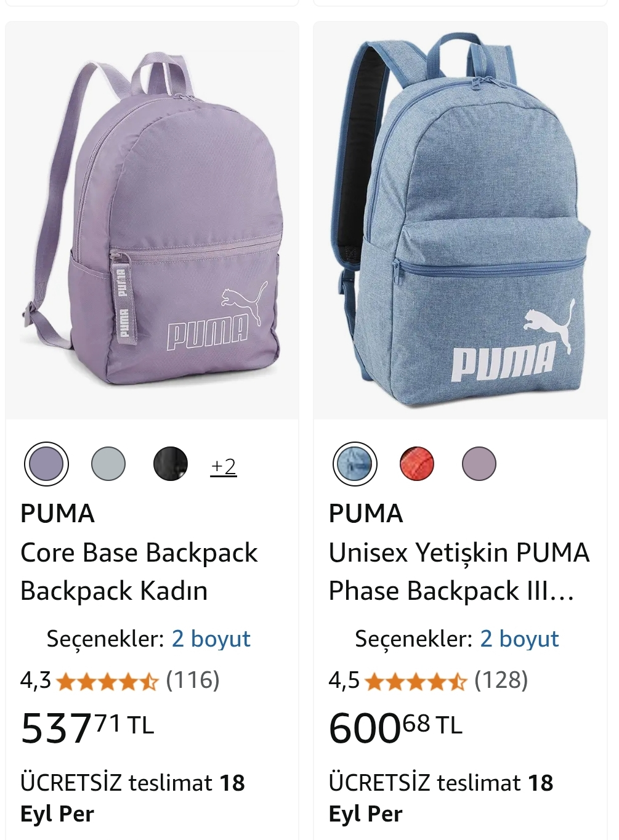Open the purple PUMA backpack product image
Screen dimensions: 619x840
[x=152, y=220]
